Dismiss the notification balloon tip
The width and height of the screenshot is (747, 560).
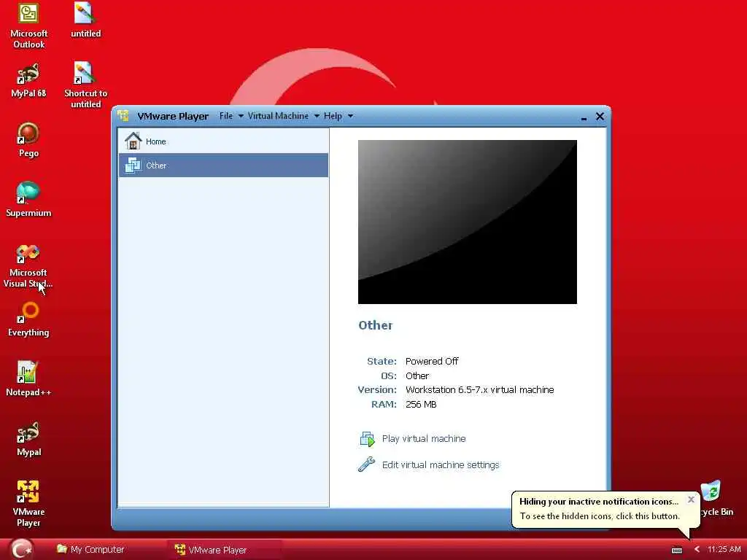(x=691, y=499)
